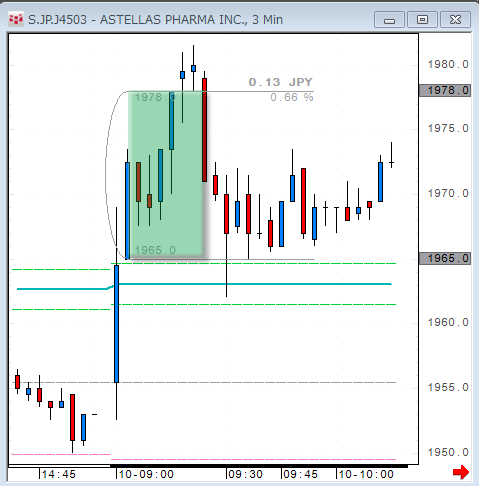Click the 1978.0 label inside green box
The height and width of the screenshot is (486, 479).
pyautogui.click(x=155, y=97)
